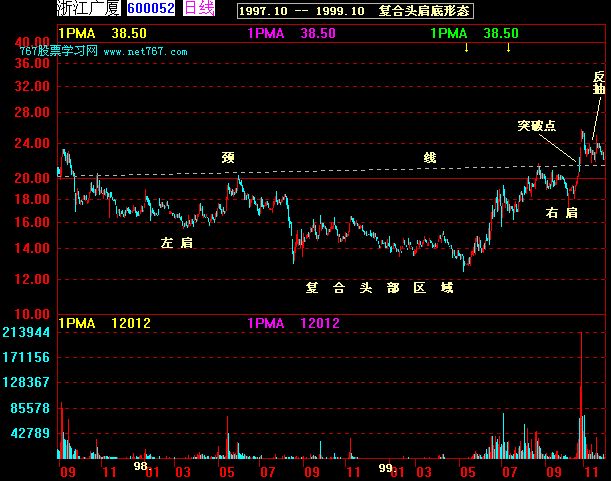Click the tallest red volume bar

pyautogui.click(x=581, y=395)
